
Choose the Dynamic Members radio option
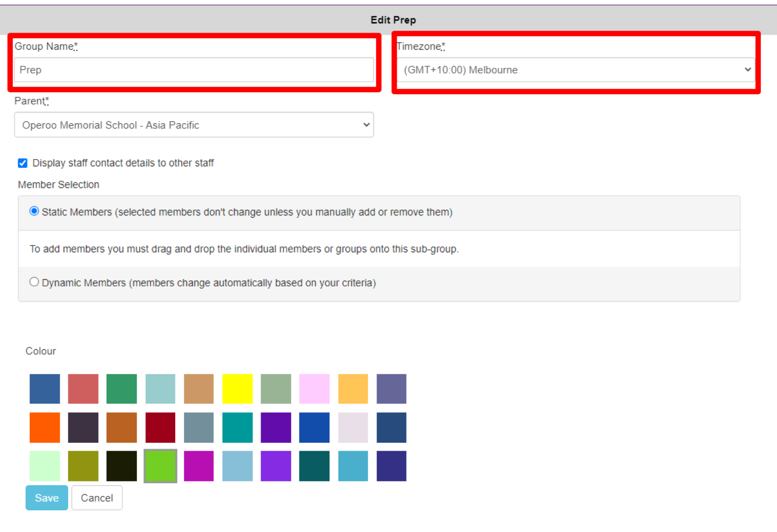point(34,282)
